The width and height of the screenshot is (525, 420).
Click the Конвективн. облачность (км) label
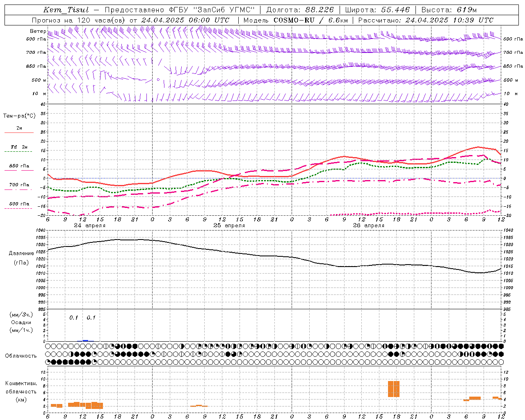point(21,391)
